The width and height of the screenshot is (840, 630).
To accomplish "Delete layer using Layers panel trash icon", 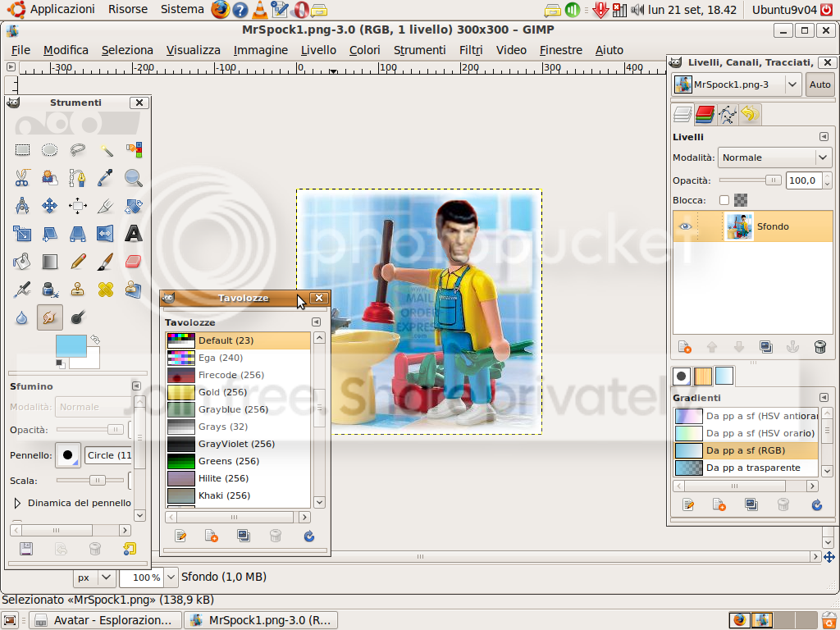I will [819, 347].
